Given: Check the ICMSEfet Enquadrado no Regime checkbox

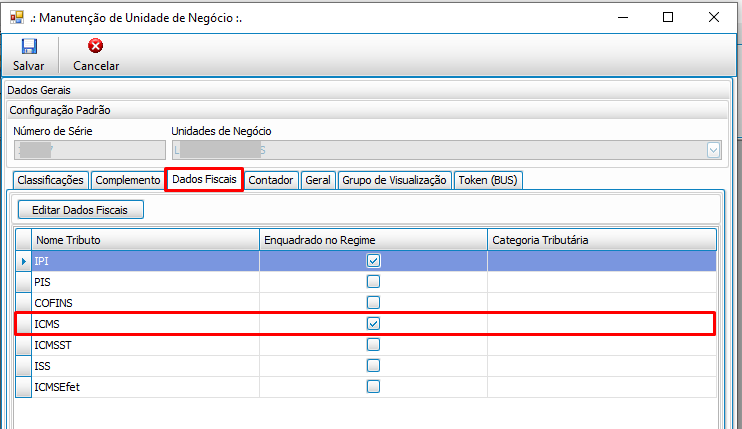Looking at the screenshot, I should (373, 386).
